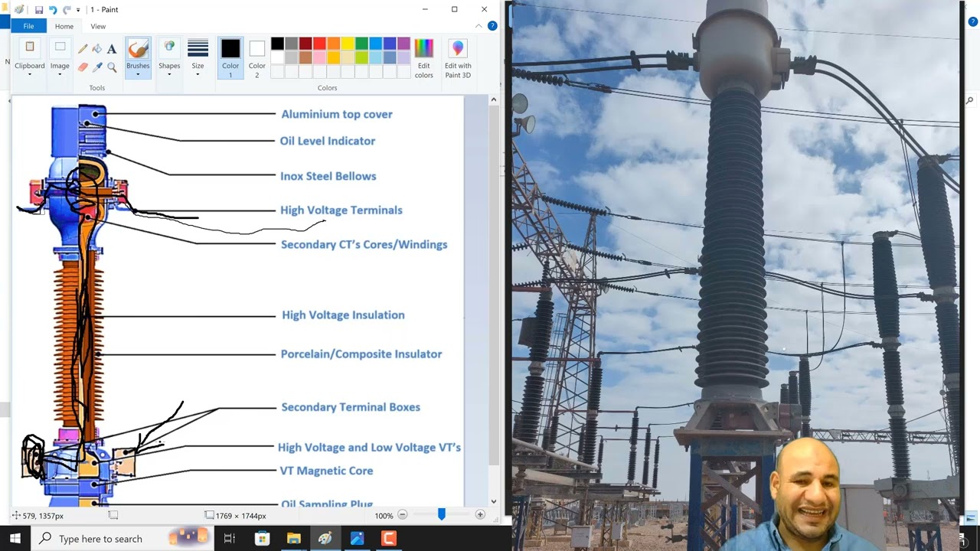Open Camtasia icon on taskbar
Screen dimensions: 980x551
[389, 539]
